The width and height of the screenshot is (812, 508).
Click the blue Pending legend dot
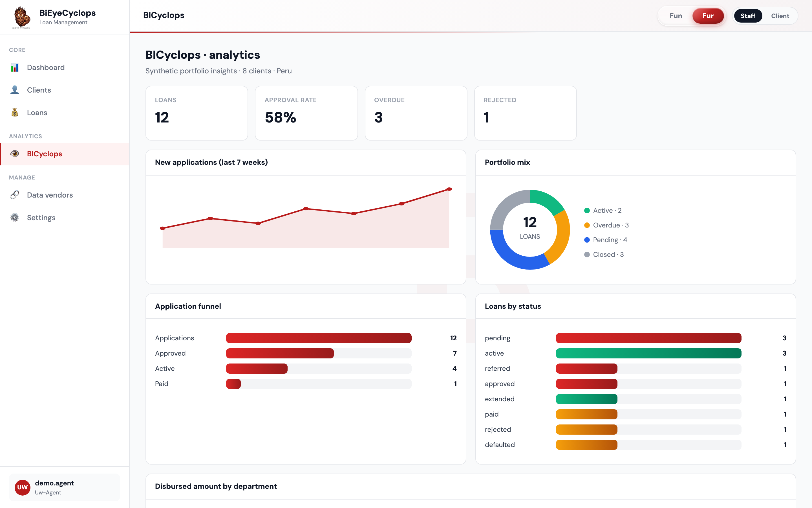point(587,240)
